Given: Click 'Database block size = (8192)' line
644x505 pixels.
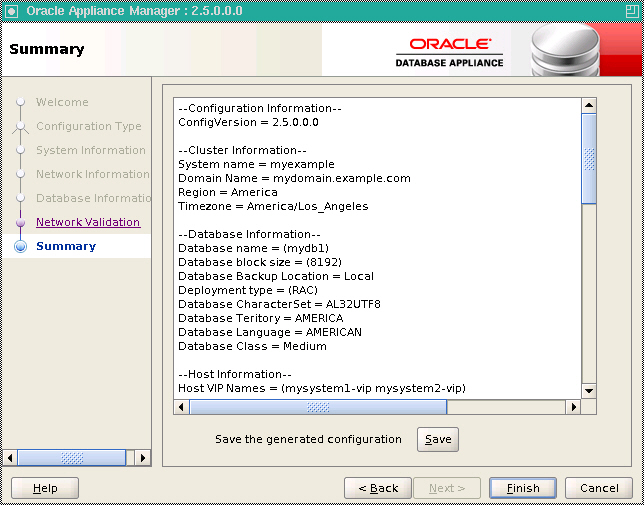Looking at the screenshot, I should (x=260, y=262).
